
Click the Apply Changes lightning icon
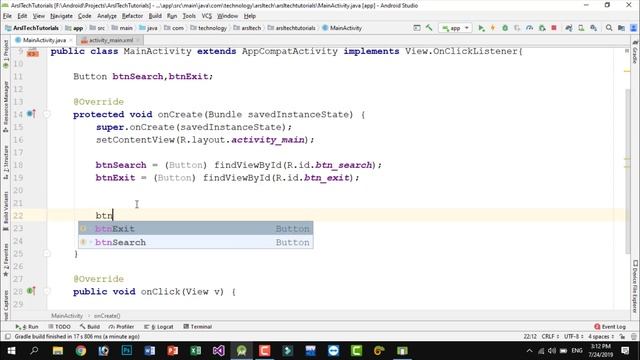click(x=493, y=28)
